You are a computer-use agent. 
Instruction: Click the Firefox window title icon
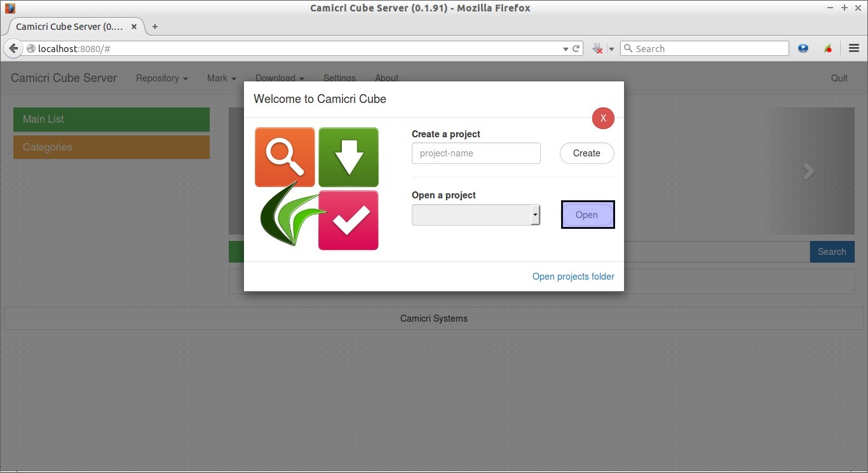tap(10, 8)
